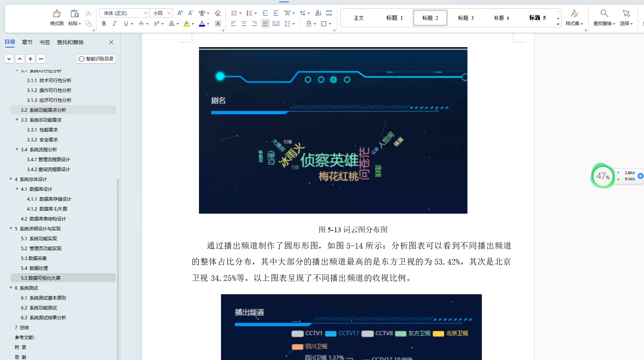Screen dimensions: 644x360
Task: Toggle strikethrough formatting
Action: [x=141, y=24]
